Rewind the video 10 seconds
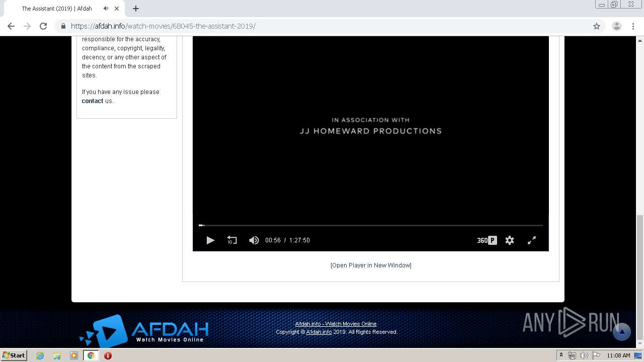Image resolution: width=644 pixels, height=362 pixels. [232, 240]
